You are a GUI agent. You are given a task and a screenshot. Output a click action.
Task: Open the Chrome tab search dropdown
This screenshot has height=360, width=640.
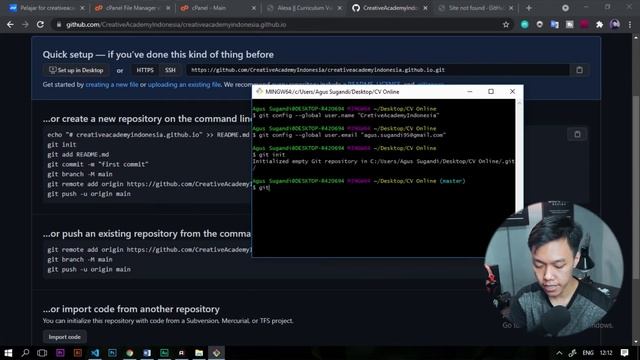click(565, 8)
